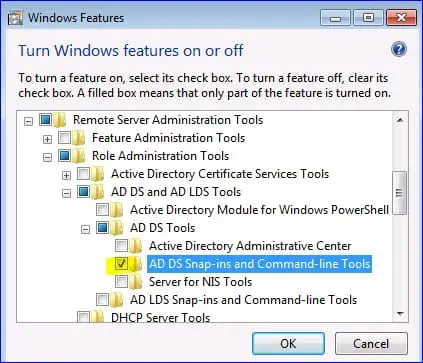The height and width of the screenshot is (363, 423).
Task: Click the Cancel button
Action: [x=371, y=343]
